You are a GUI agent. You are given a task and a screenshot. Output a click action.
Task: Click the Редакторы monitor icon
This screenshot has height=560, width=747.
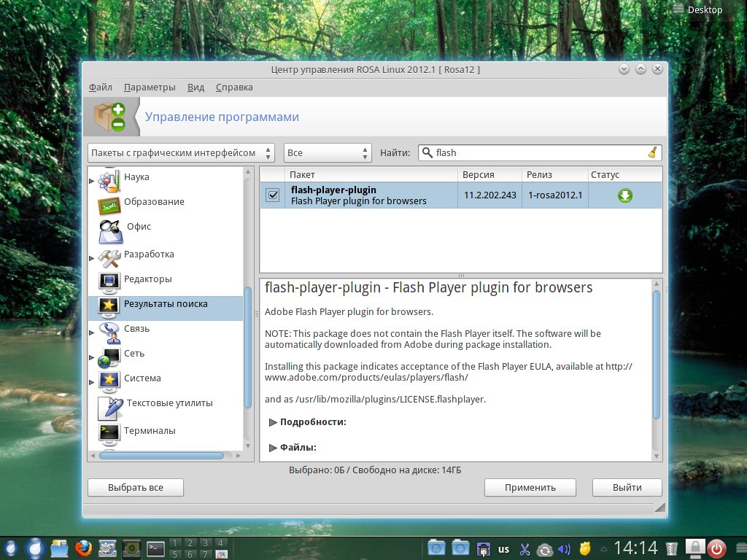pos(109,282)
